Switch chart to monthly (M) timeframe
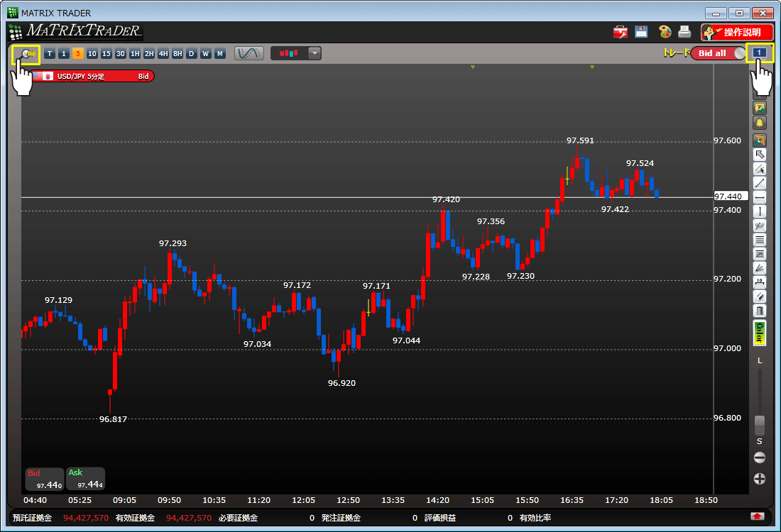Screen dimensions: 781x532 click(219, 54)
